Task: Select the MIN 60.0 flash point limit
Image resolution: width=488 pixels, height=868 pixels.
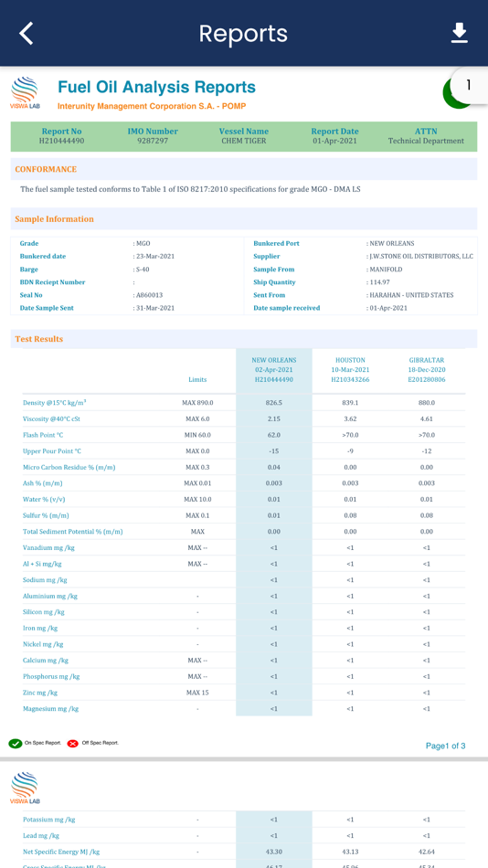Action: click(197, 435)
